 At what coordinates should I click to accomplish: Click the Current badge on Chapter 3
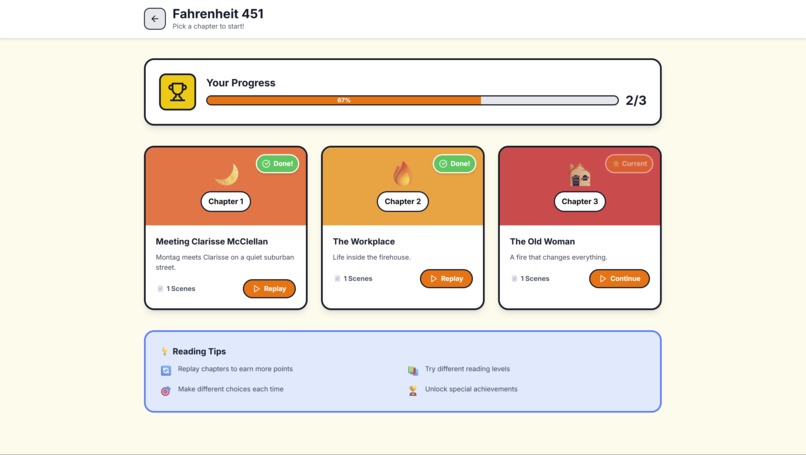pos(629,163)
